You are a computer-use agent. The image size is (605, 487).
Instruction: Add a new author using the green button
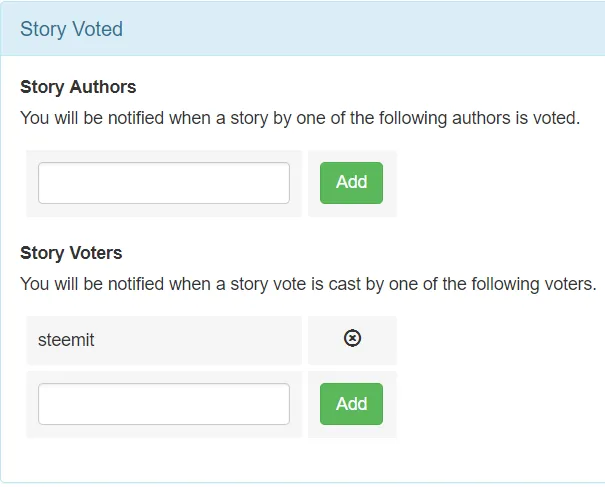[351, 183]
